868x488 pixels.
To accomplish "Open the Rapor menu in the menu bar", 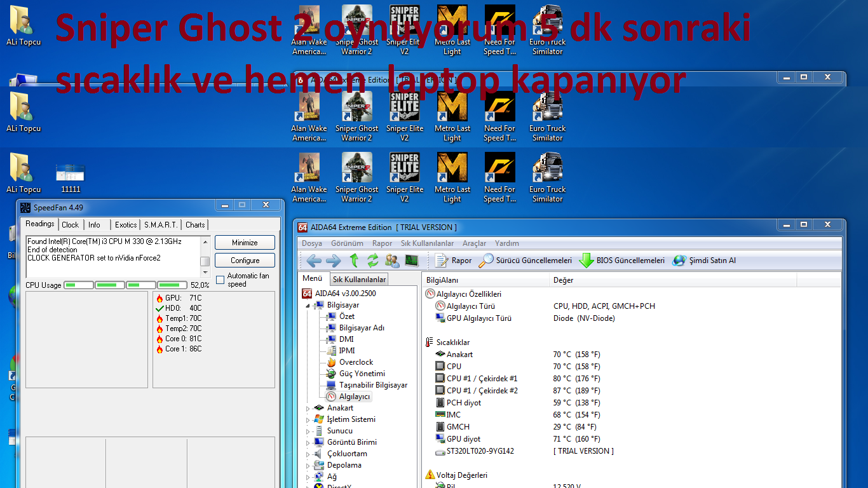I will (x=383, y=243).
